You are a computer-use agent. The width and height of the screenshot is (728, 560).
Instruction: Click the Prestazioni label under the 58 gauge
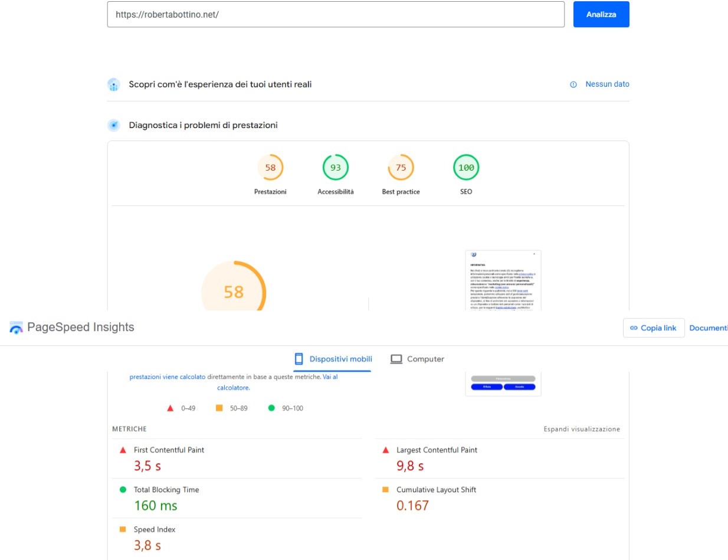tap(270, 192)
